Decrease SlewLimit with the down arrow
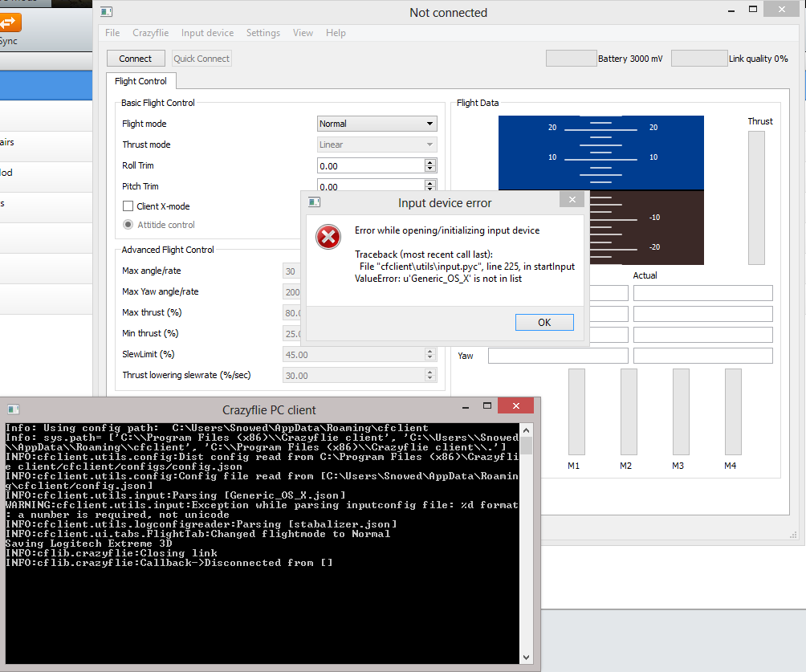This screenshot has width=806, height=672. tap(430, 358)
